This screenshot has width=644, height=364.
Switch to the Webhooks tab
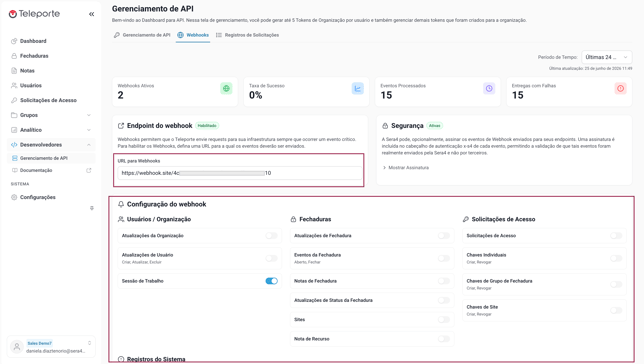tap(193, 35)
